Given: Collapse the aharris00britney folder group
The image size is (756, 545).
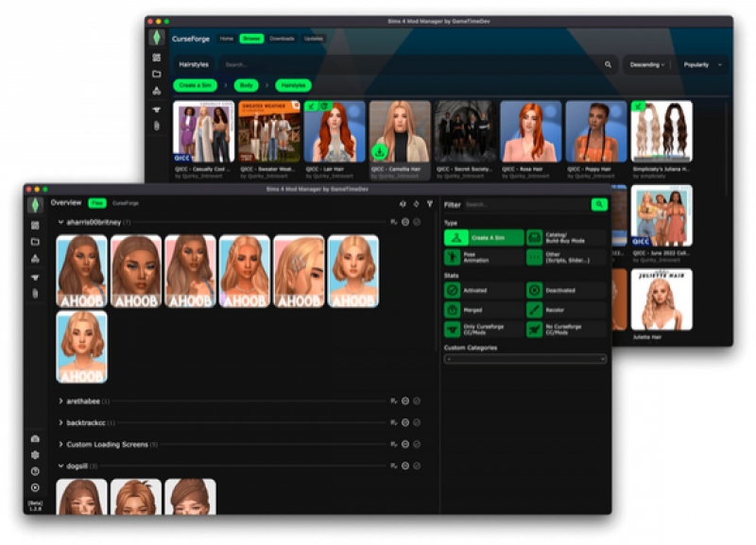Looking at the screenshot, I should tap(60, 222).
